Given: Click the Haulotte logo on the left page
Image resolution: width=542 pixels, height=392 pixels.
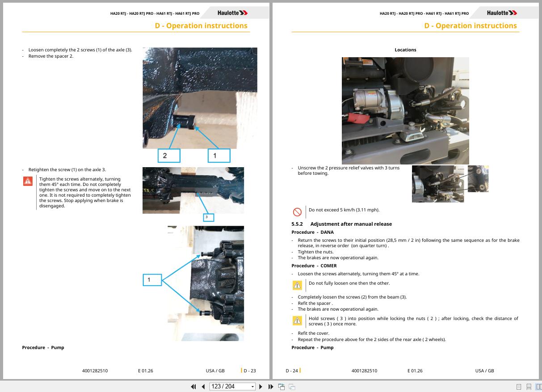Looking at the screenshot, I should [x=232, y=13].
